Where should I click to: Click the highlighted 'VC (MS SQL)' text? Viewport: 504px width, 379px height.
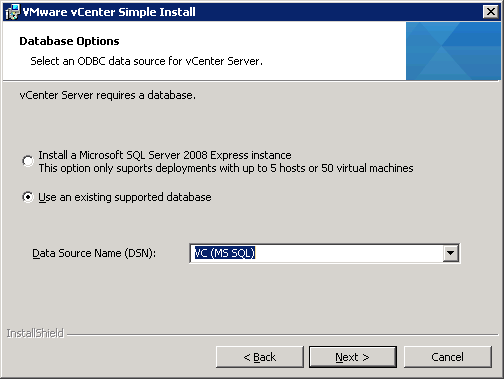pos(225,253)
